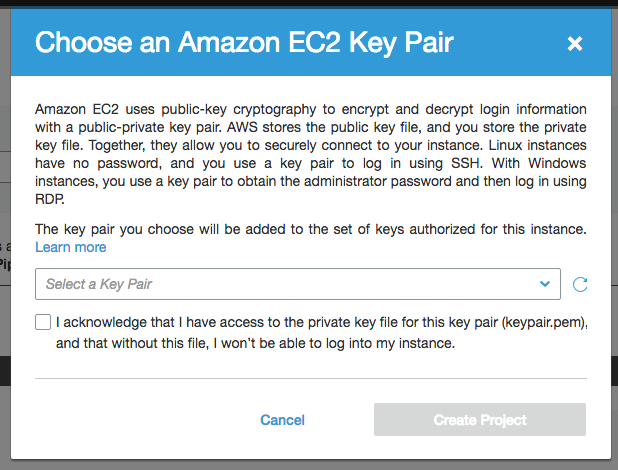Click 'won't be able to log into my instance' text
The height and width of the screenshot is (470, 618).
pyautogui.click(x=350, y=344)
